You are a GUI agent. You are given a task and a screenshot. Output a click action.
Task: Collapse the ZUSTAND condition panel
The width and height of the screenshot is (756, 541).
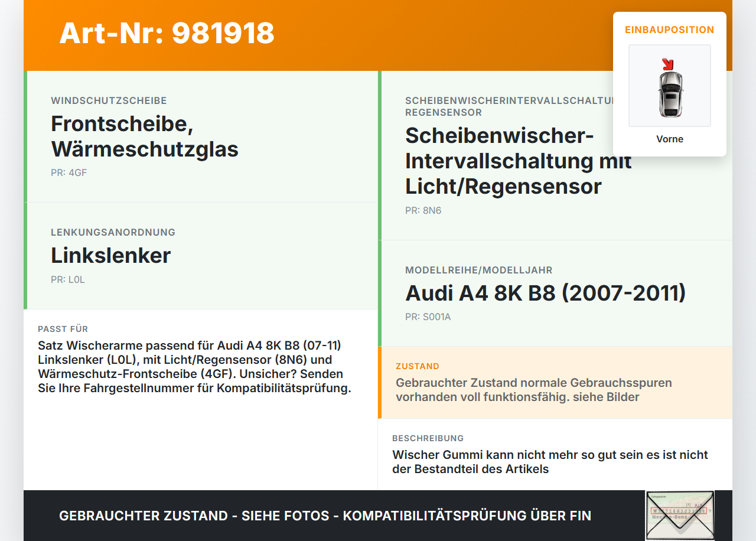[418, 366]
